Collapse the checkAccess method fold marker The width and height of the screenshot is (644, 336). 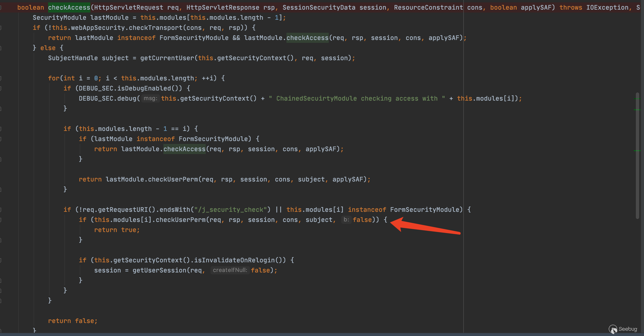(x=1, y=7)
